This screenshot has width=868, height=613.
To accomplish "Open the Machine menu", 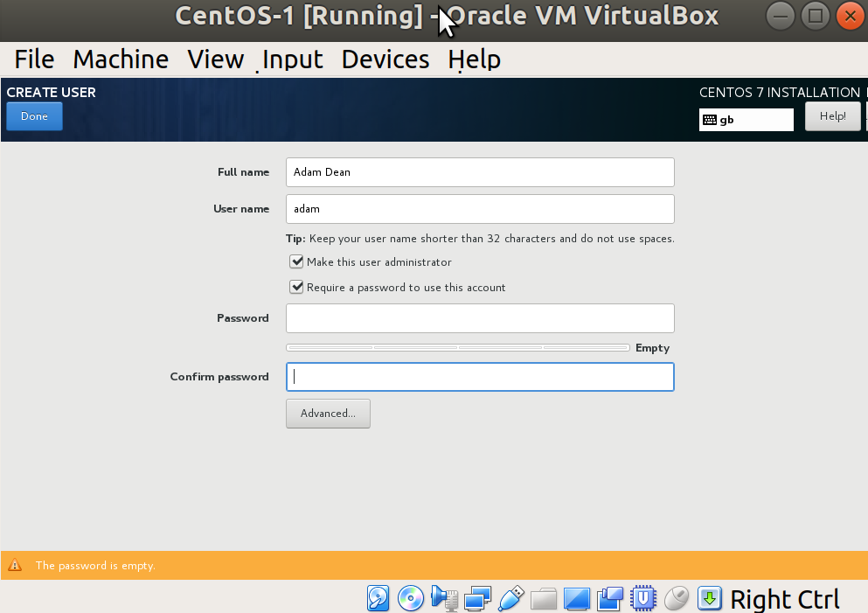I will click(121, 59).
